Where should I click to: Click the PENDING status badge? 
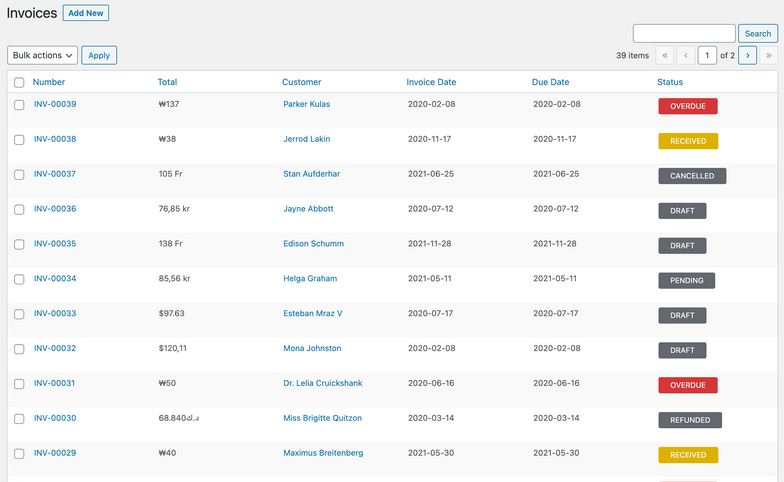(686, 280)
